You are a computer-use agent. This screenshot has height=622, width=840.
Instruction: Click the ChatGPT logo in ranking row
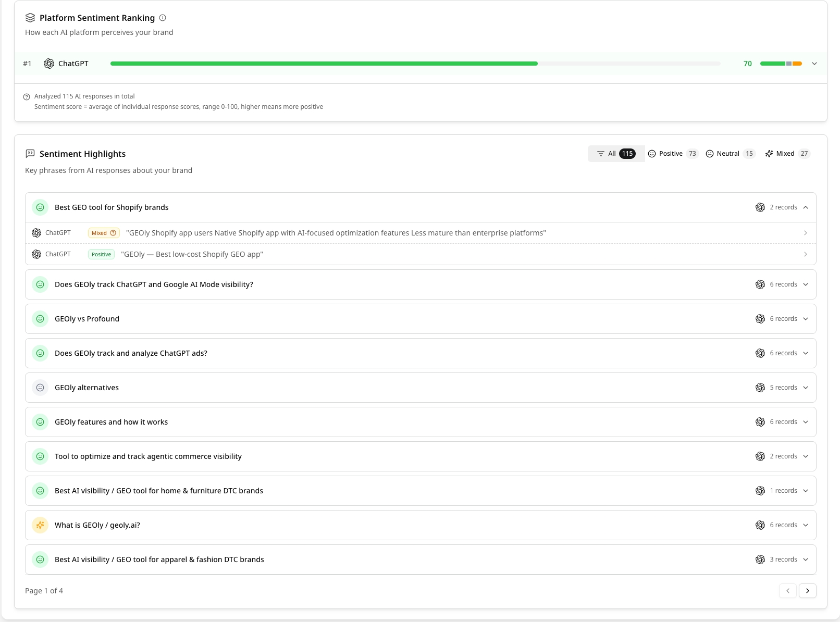[49, 64]
